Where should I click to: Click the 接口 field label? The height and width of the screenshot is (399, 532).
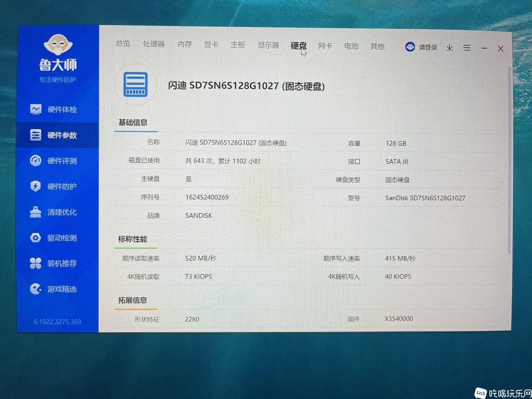(354, 162)
